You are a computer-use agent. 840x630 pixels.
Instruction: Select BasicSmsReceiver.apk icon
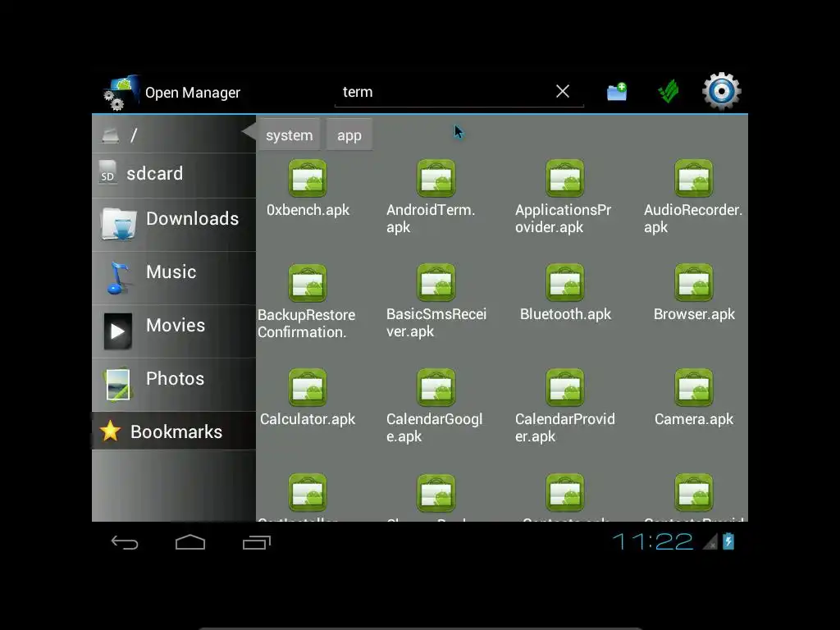(x=436, y=283)
